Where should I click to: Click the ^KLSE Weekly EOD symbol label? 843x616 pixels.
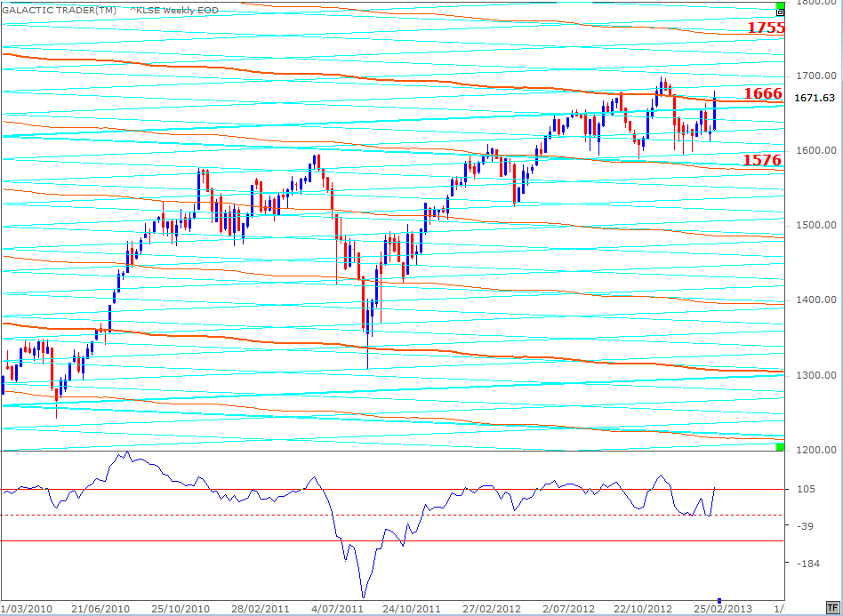point(174,10)
